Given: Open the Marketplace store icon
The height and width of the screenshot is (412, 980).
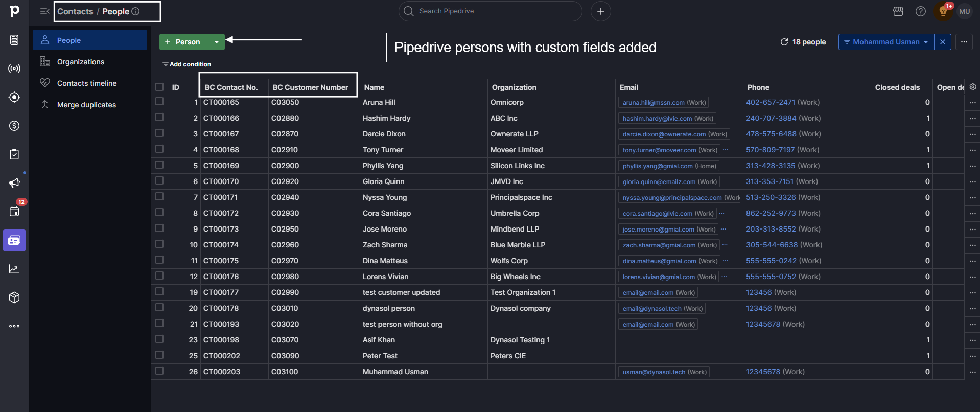Looking at the screenshot, I should 898,11.
